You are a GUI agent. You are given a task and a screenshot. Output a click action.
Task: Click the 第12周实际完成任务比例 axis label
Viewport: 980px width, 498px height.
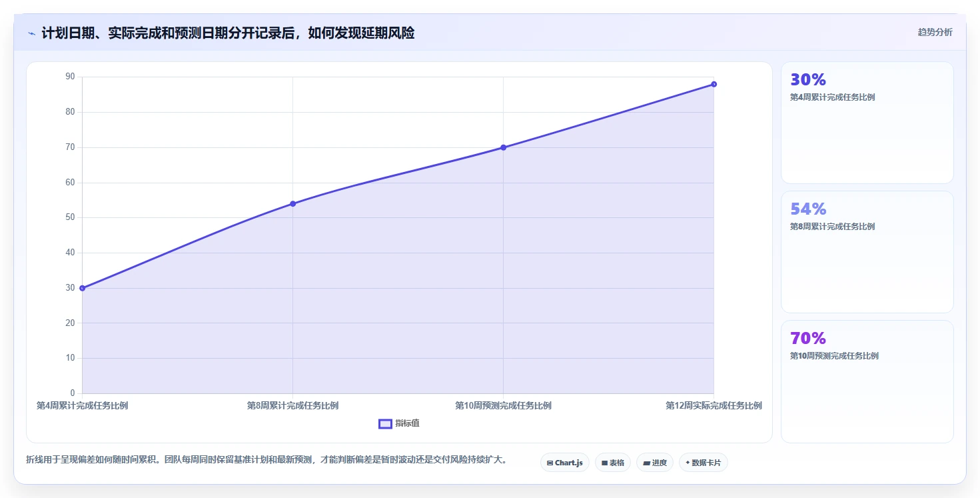pyautogui.click(x=714, y=405)
